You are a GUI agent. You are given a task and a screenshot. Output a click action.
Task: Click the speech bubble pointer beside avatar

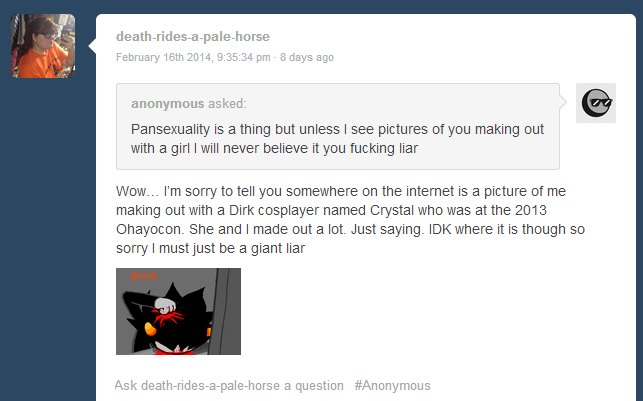click(x=92, y=46)
